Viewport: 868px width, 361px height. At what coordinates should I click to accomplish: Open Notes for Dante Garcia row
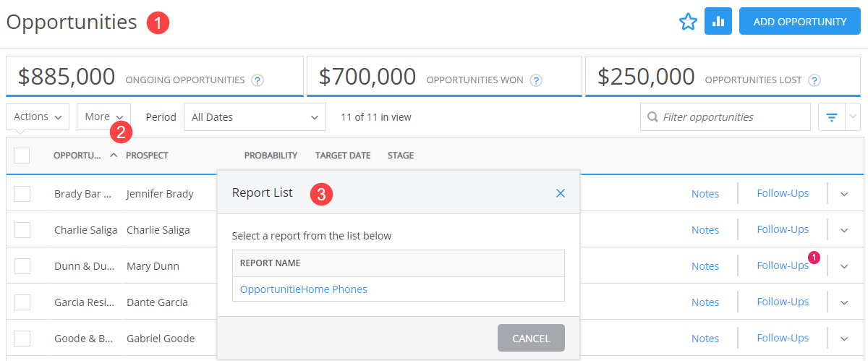point(705,302)
